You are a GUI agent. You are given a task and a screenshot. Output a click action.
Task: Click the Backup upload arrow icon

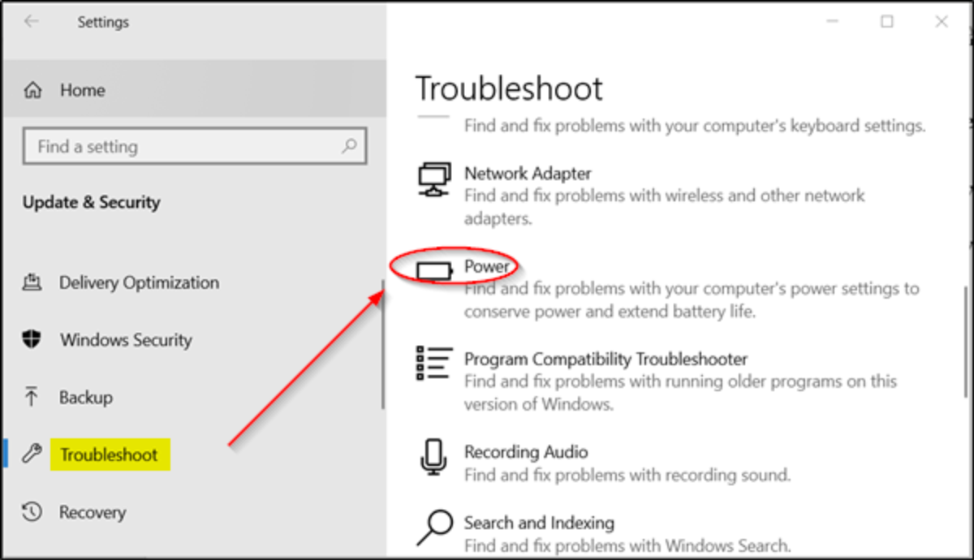(x=32, y=397)
